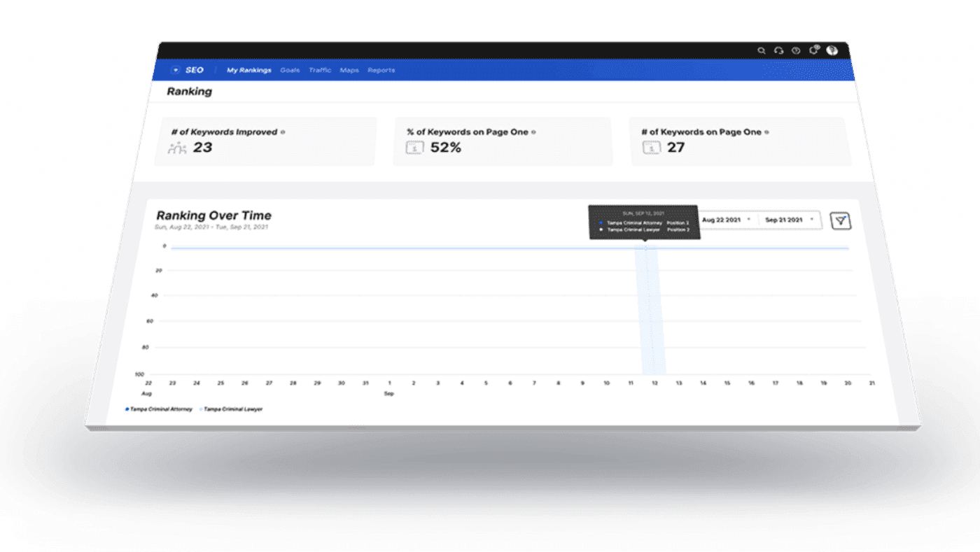
Task: Click the x-axis date label '31'
Action: 365,383
